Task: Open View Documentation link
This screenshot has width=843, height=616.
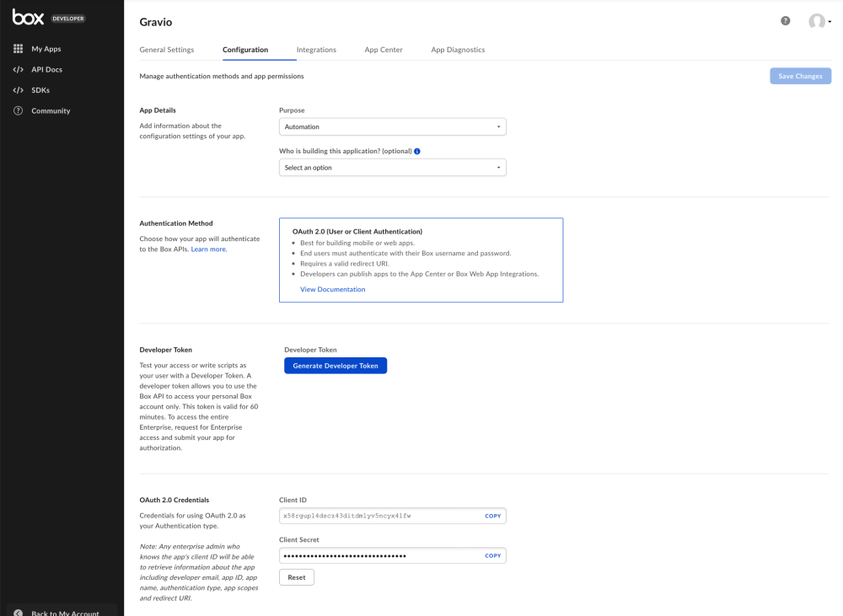Action: pyautogui.click(x=332, y=289)
